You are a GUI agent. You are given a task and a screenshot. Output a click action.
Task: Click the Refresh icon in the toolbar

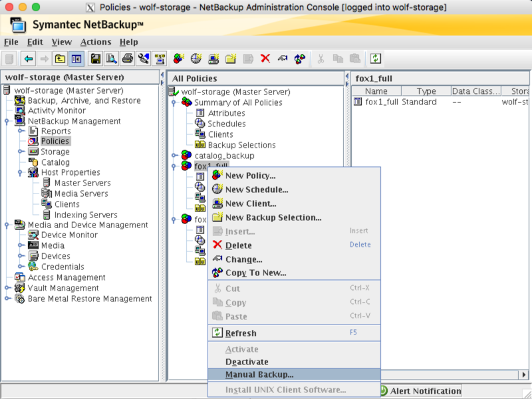tap(376, 59)
